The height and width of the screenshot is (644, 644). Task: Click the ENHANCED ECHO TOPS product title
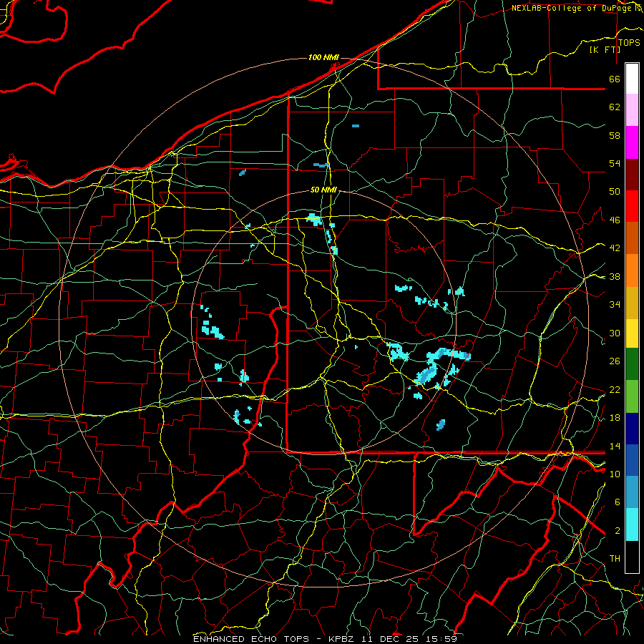coord(251,639)
